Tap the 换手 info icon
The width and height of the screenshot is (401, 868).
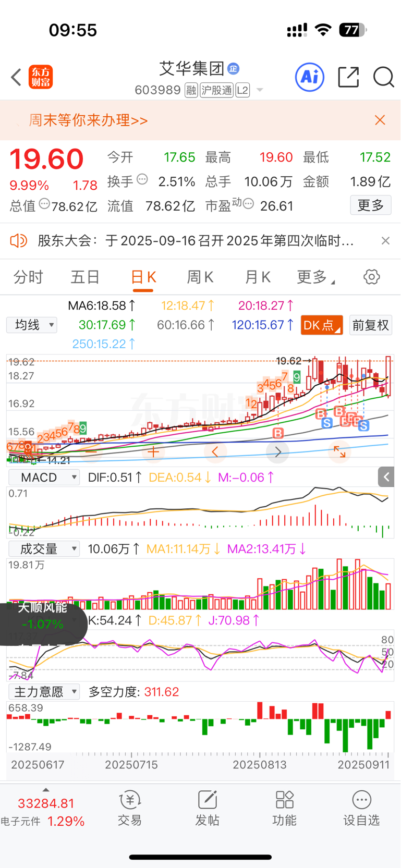[x=142, y=180]
